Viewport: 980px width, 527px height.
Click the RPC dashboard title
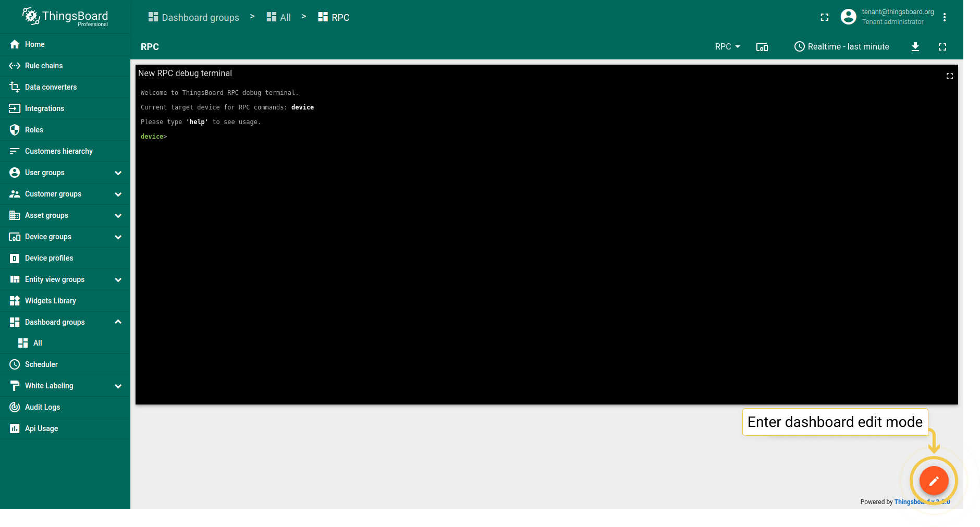click(150, 47)
